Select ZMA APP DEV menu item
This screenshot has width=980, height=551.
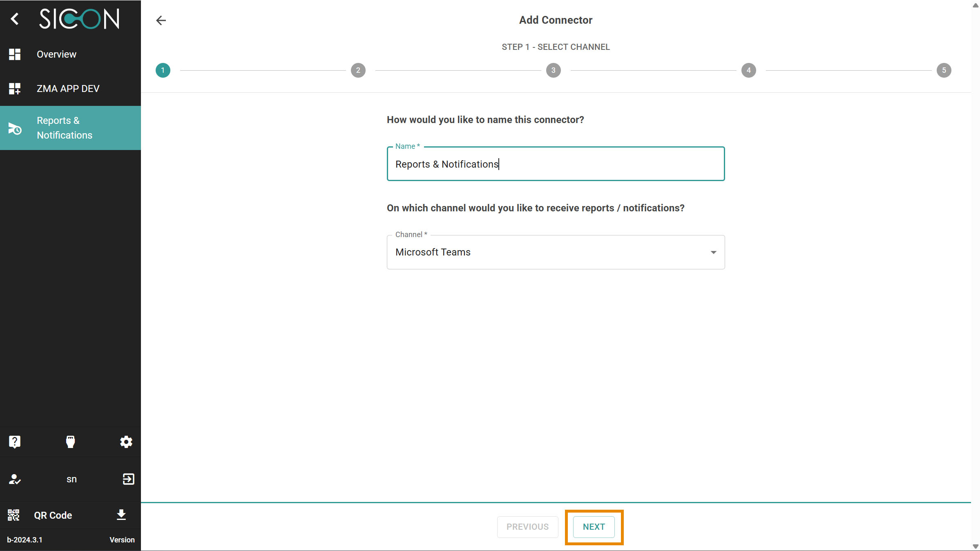[x=68, y=89]
